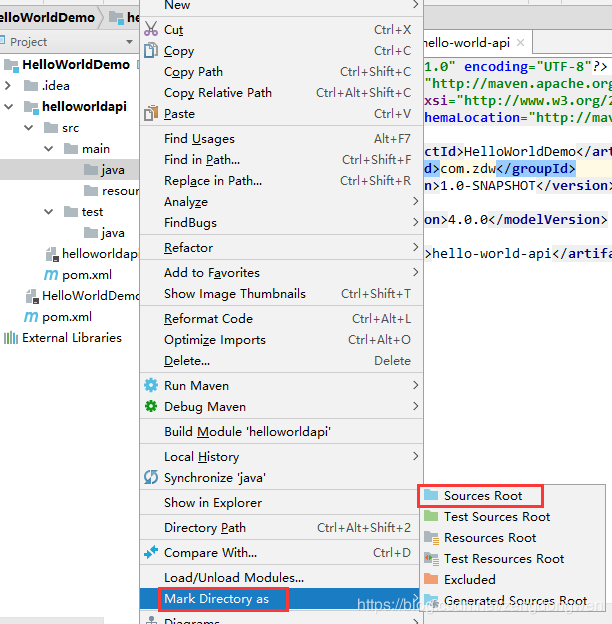Click the HelloWorldDemo project module icon
612x624 pixels.
click(11, 65)
